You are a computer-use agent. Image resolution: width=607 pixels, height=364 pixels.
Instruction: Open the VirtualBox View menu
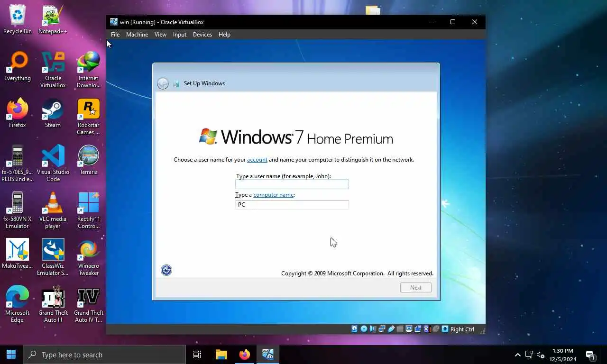click(x=160, y=35)
